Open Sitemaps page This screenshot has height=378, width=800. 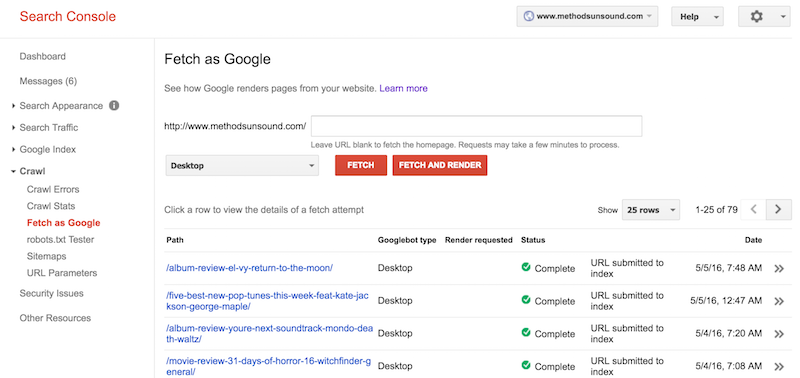[x=46, y=256]
